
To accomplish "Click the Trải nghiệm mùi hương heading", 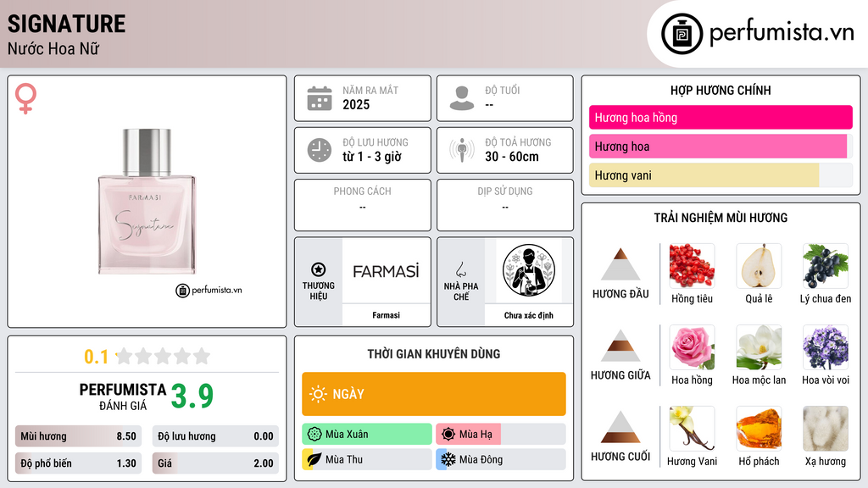I will [721, 218].
